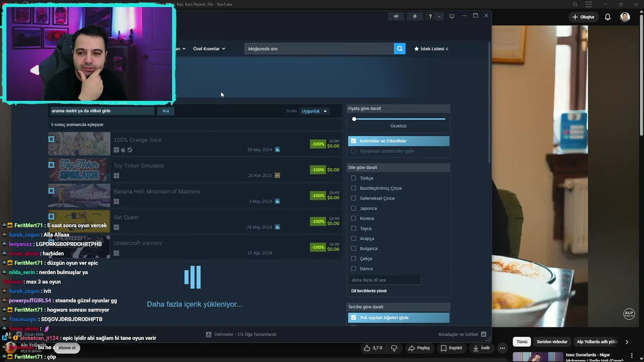Select Seriden videolar chip
Image resolution: width=644 pixels, height=362 pixels.
click(552, 342)
